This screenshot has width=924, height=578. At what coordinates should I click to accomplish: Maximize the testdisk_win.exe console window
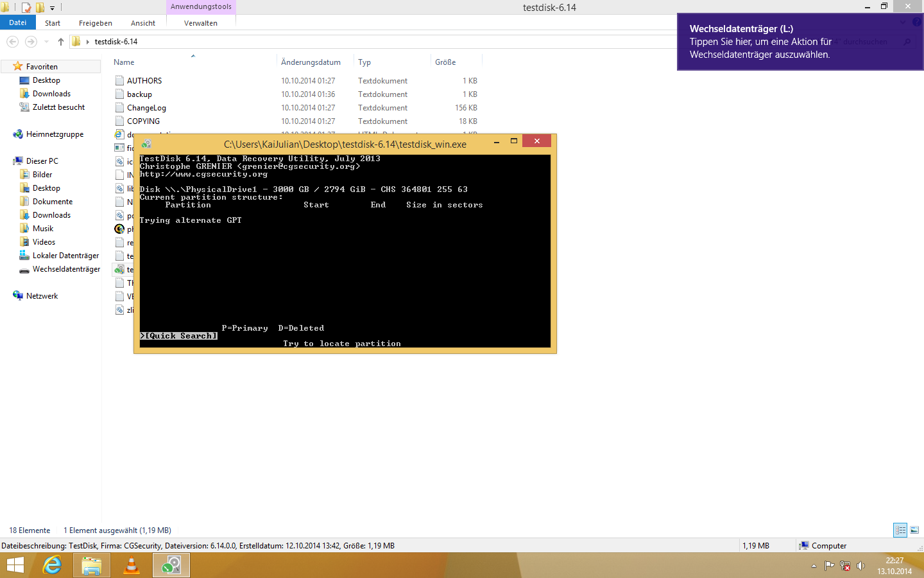[x=514, y=141]
